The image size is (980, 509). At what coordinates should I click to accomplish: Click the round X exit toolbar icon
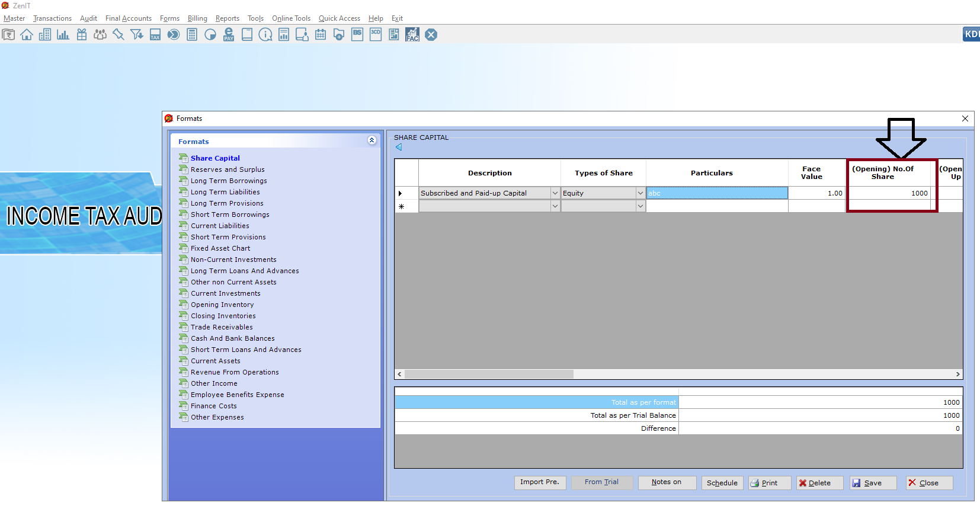coord(431,35)
